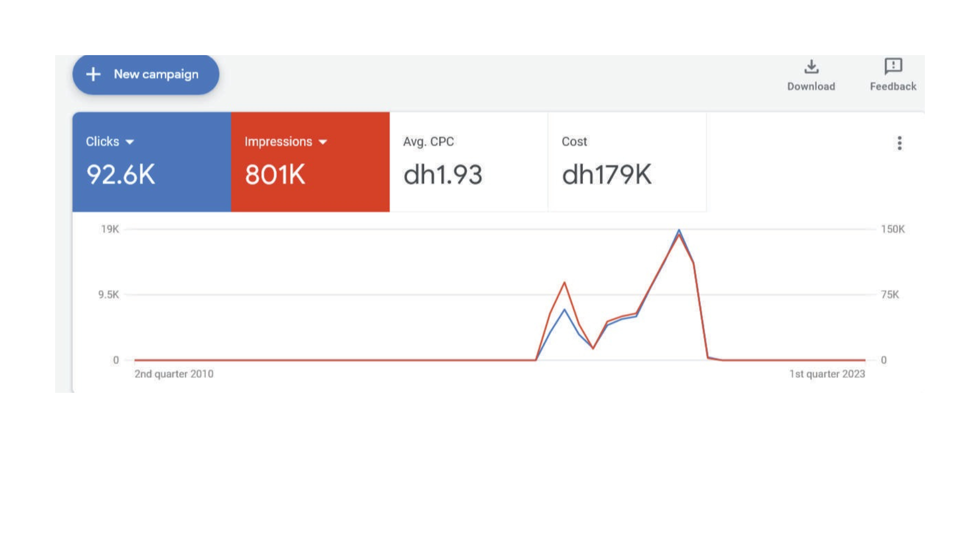The height and width of the screenshot is (551, 980).
Task: Click the 2nd quarter 2010 axis label
Action: tap(174, 374)
